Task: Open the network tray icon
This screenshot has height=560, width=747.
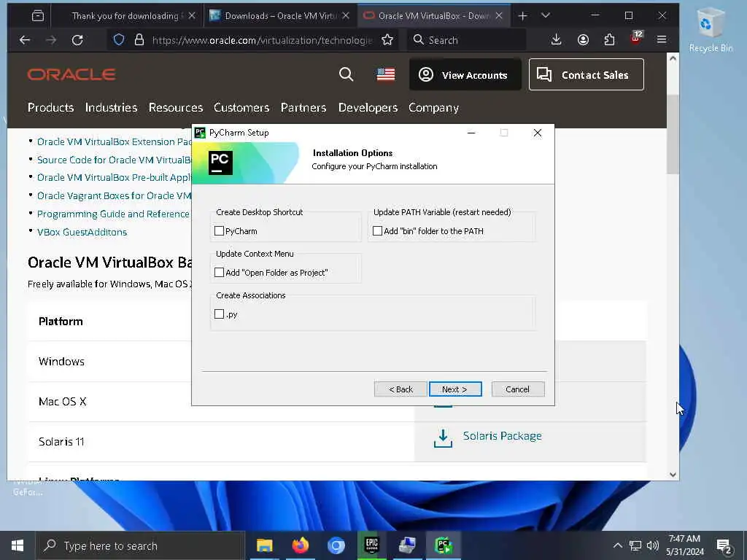Action: pos(635,545)
